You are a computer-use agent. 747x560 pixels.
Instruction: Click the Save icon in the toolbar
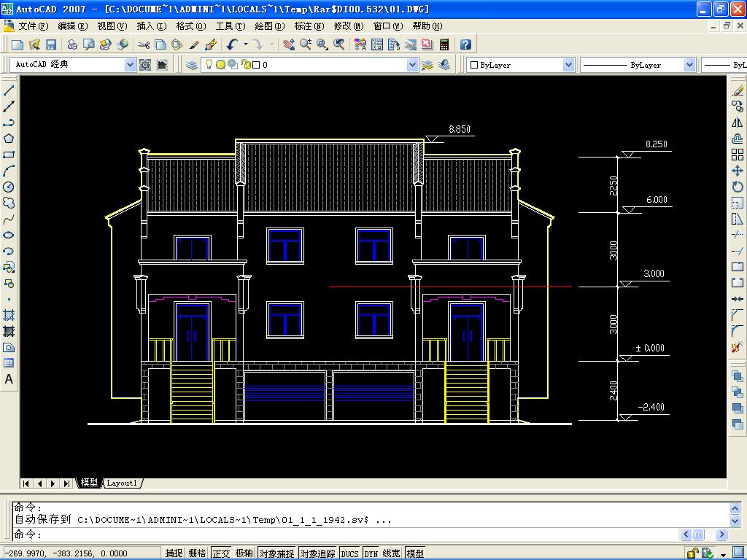[x=51, y=44]
